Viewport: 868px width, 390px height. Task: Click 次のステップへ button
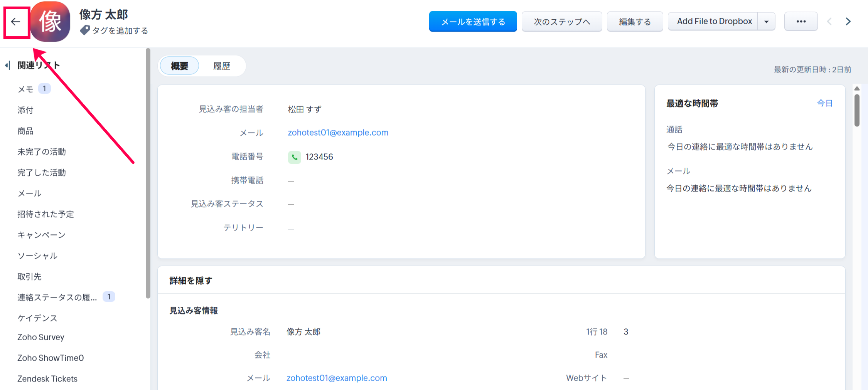[x=561, y=22]
